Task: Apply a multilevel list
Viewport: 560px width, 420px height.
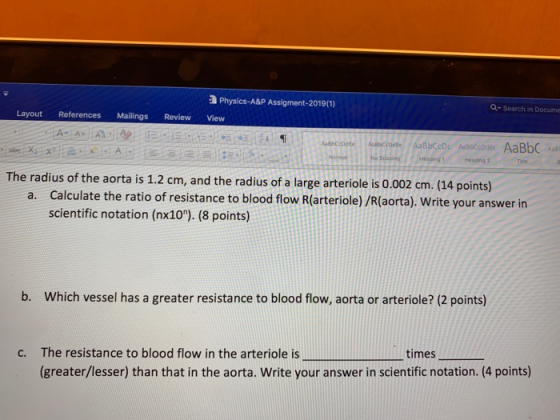Action: pyautogui.click(x=201, y=136)
